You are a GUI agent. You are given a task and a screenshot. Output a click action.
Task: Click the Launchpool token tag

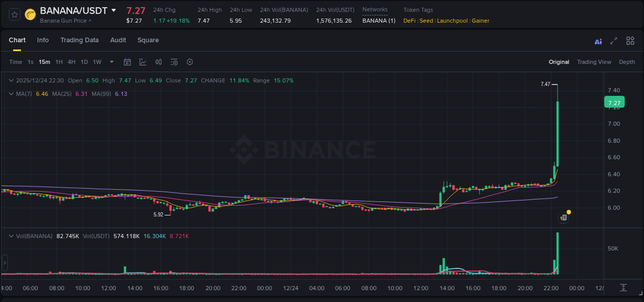point(452,21)
